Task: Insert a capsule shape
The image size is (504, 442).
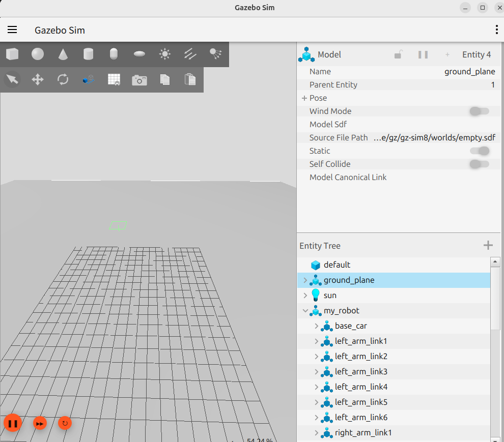Action: pyautogui.click(x=114, y=54)
